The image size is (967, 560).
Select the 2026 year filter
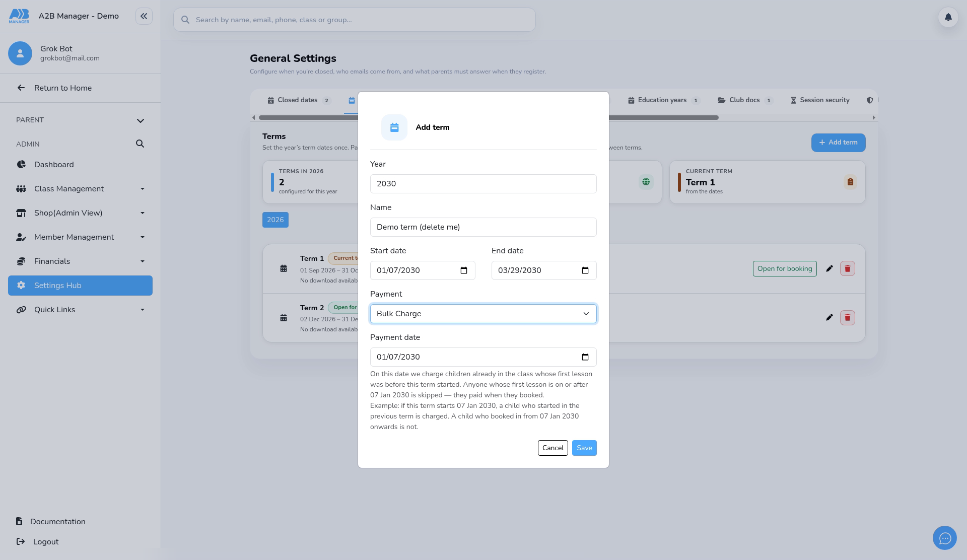(x=275, y=220)
